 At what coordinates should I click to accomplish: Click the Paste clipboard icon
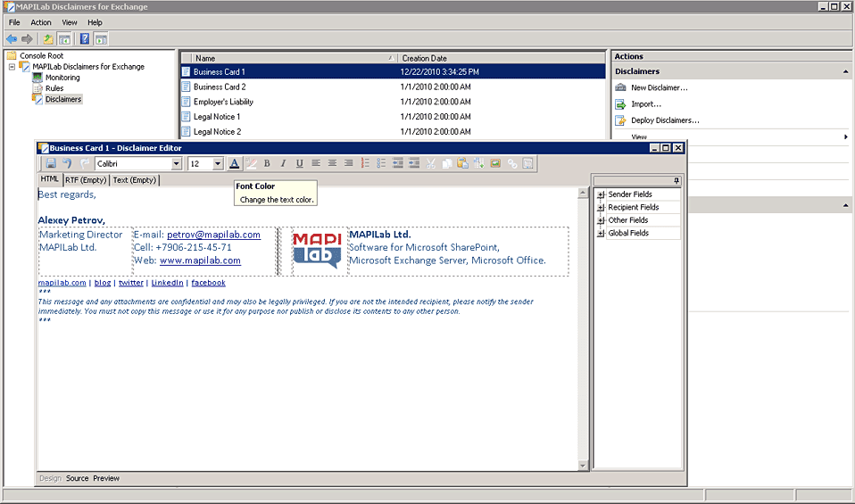point(462,163)
